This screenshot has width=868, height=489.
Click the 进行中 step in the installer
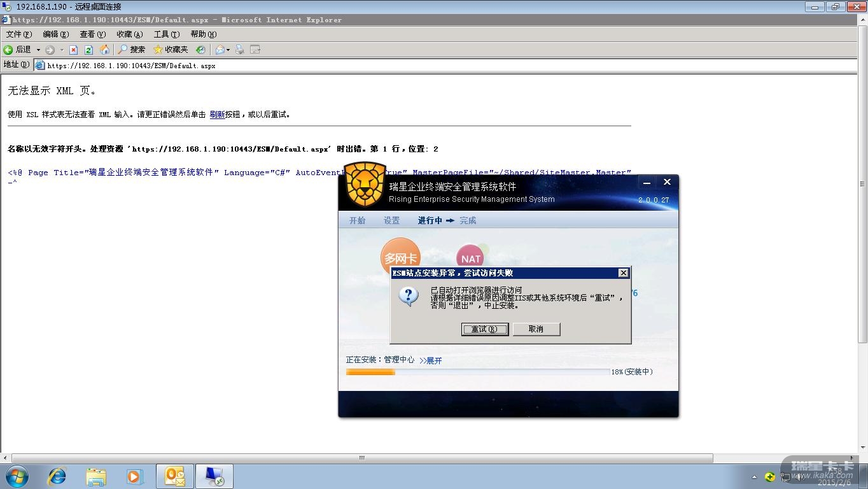click(x=430, y=220)
